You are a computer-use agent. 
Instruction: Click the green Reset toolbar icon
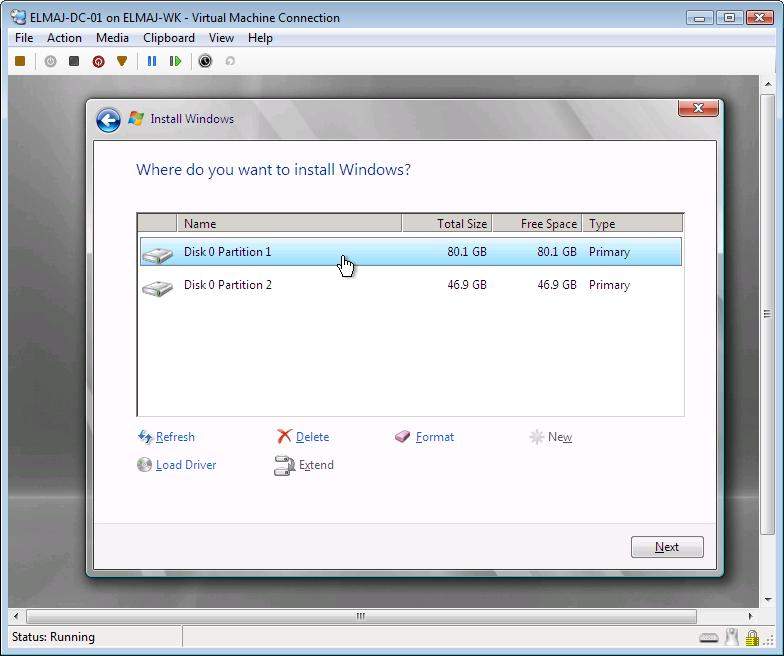[x=176, y=61]
